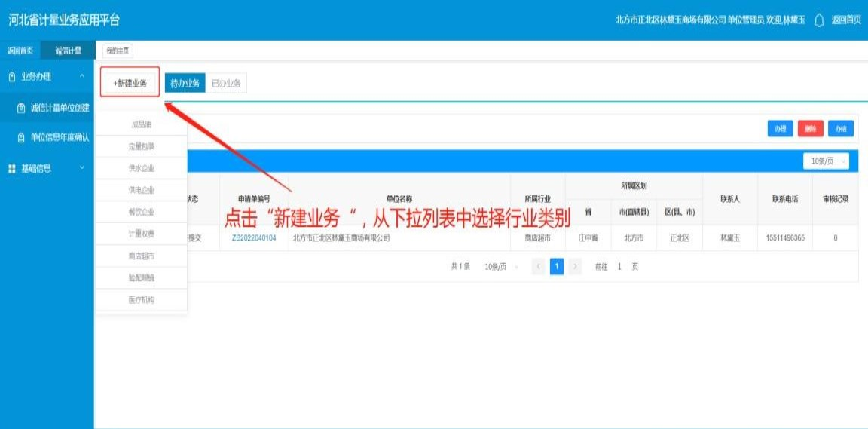
Task: Select 商店超市 from industry dropdown list
Action: click(x=141, y=256)
